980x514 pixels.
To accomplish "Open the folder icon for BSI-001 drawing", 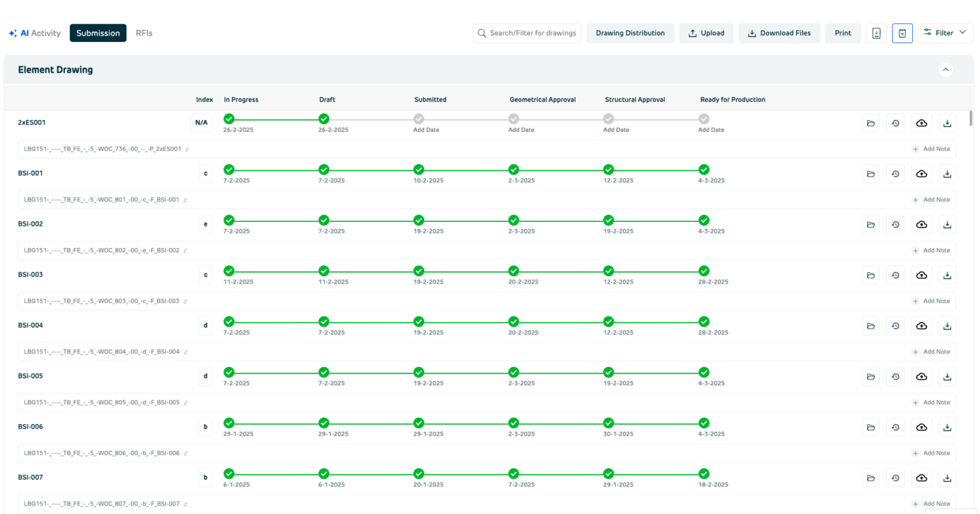I will tap(870, 173).
